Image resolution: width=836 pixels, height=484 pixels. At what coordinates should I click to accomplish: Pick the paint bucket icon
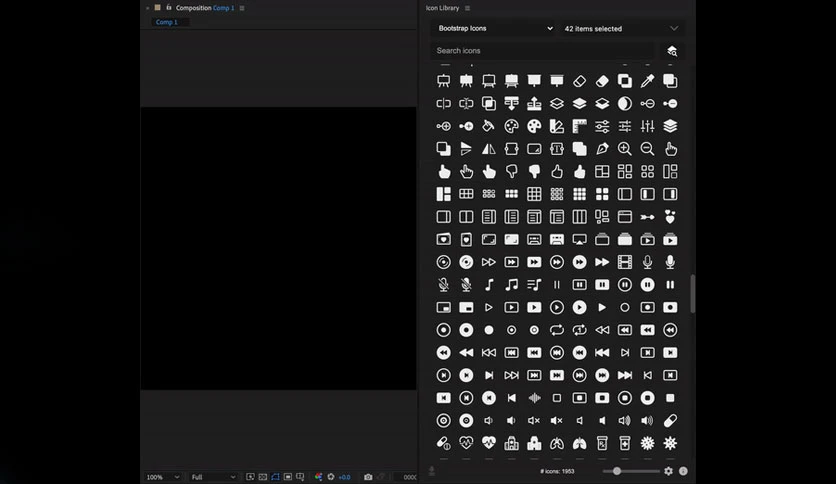(488, 126)
